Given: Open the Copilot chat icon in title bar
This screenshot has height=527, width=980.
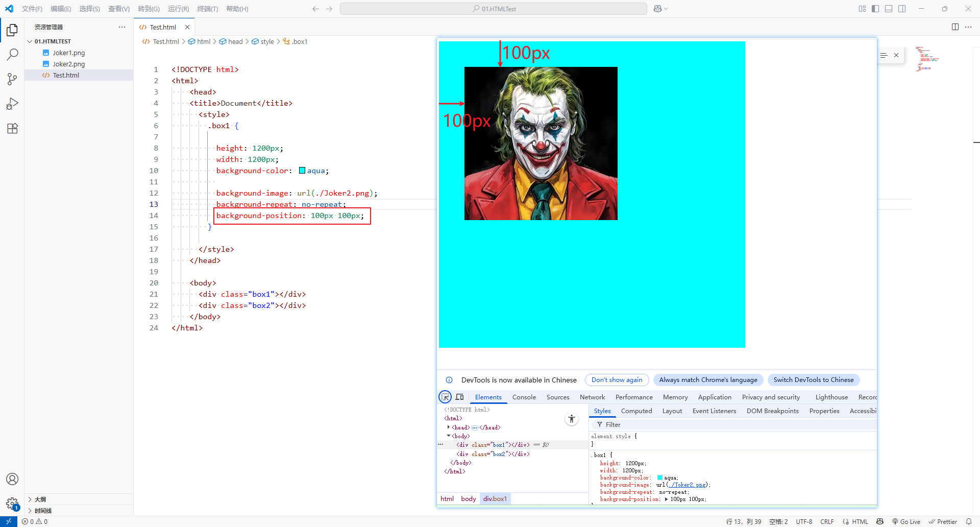Looking at the screenshot, I should [657, 9].
